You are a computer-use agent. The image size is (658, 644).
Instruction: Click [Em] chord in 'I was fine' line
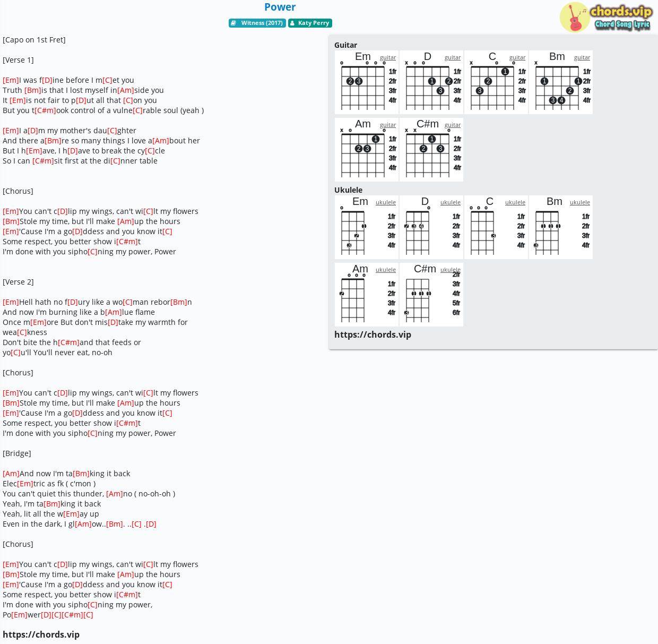pos(11,80)
